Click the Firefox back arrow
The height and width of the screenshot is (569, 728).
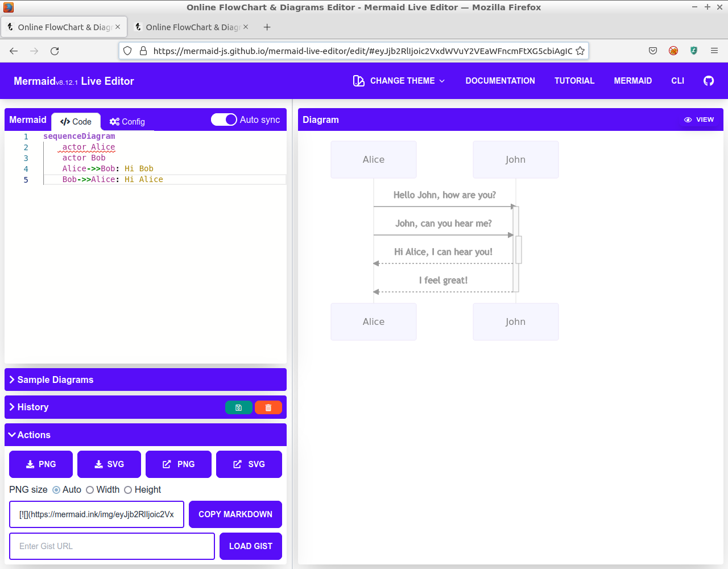(14, 51)
